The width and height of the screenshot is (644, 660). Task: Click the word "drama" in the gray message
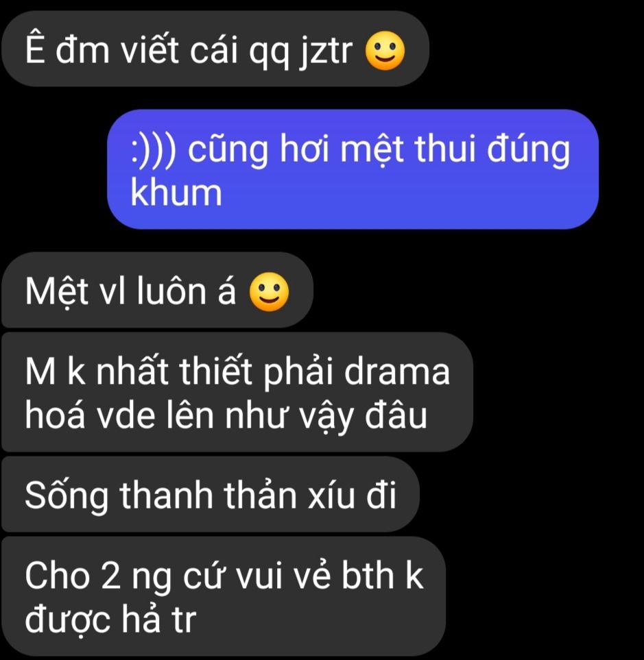(397, 371)
